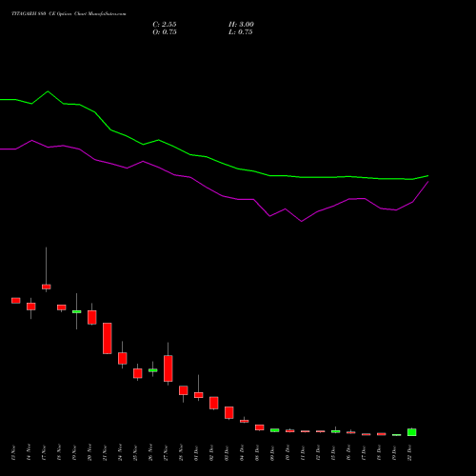Click the 01 Dec date label
Viewport: 476px width, 476px height.
(x=196, y=453)
